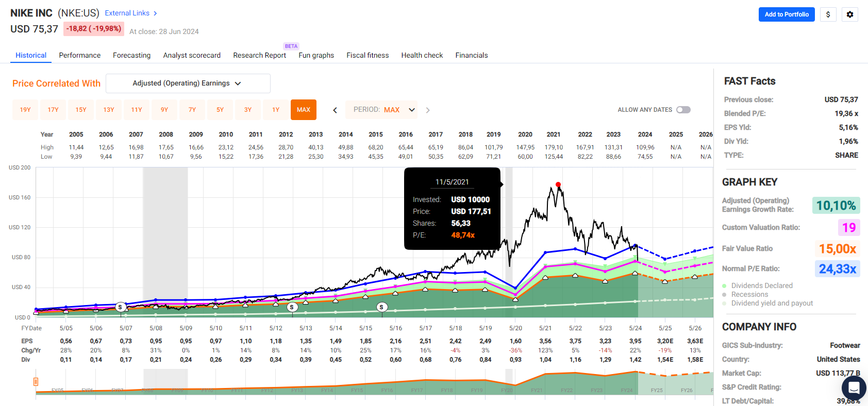This screenshot has height=406, width=868.
Task: Open the External Links link
Action: (127, 13)
